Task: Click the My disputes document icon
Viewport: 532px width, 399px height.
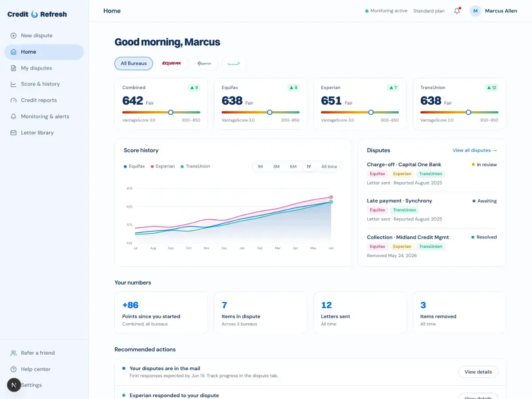Action: click(x=13, y=68)
